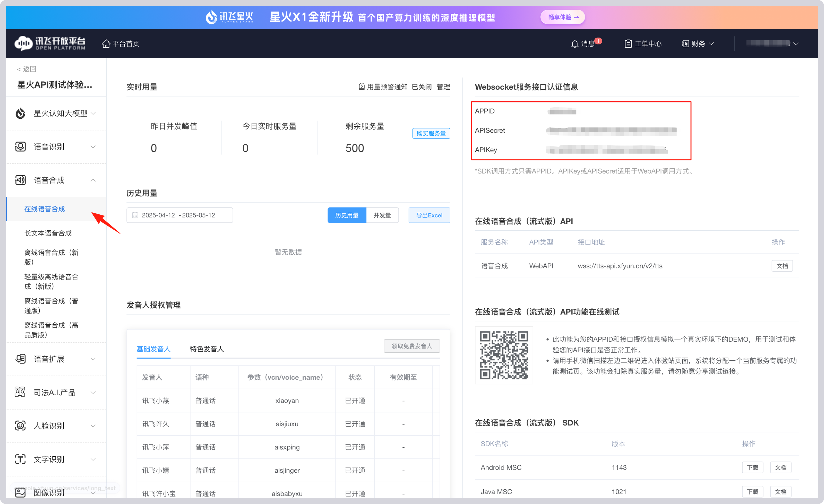Switch to the 特色发音人 tab
The image size is (824, 504).
tap(206, 349)
